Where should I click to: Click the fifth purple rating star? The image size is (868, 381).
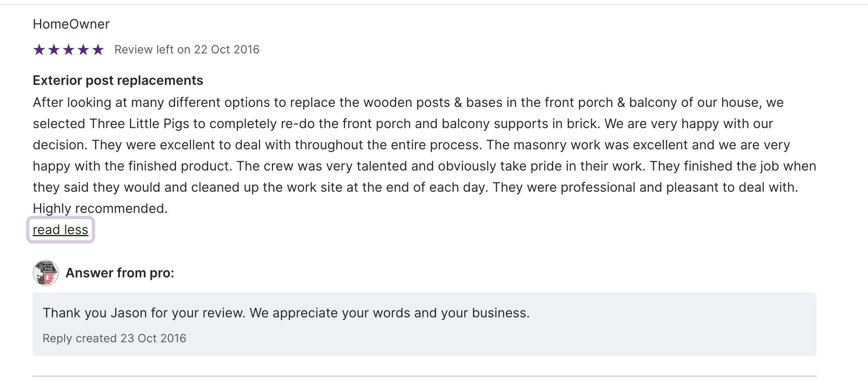point(98,50)
